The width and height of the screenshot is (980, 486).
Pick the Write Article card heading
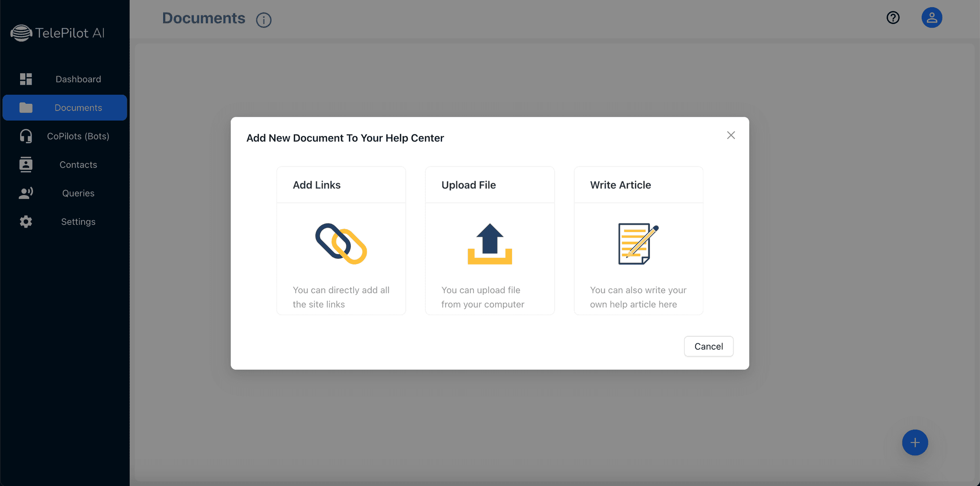coord(620,185)
